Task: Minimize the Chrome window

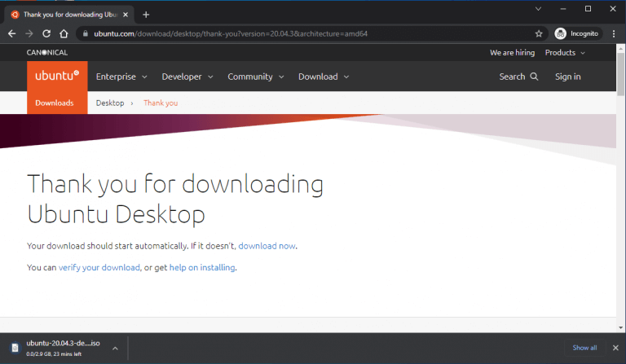Action: (x=563, y=9)
